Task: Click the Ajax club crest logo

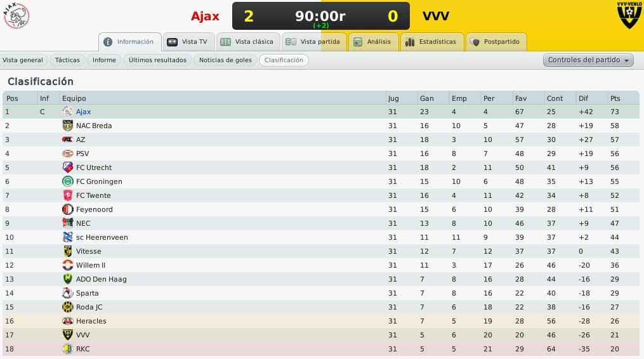Action: point(16,16)
